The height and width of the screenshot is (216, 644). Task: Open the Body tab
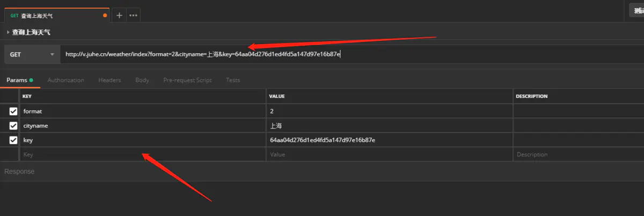pos(142,80)
